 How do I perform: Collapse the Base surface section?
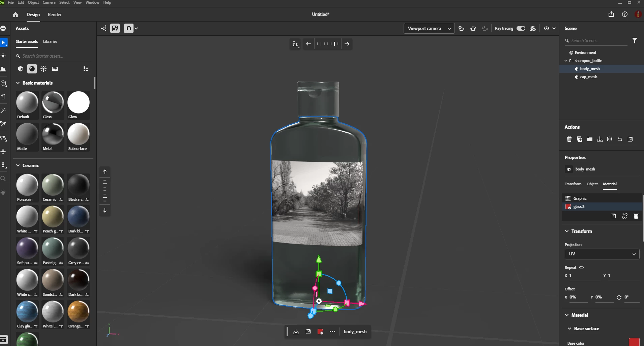tap(569, 328)
